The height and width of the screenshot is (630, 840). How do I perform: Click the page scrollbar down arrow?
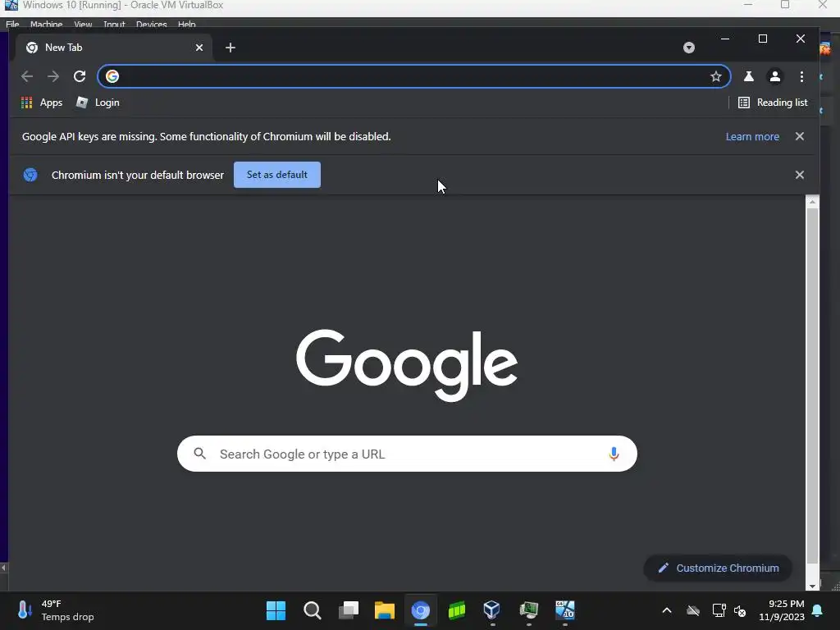click(812, 586)
